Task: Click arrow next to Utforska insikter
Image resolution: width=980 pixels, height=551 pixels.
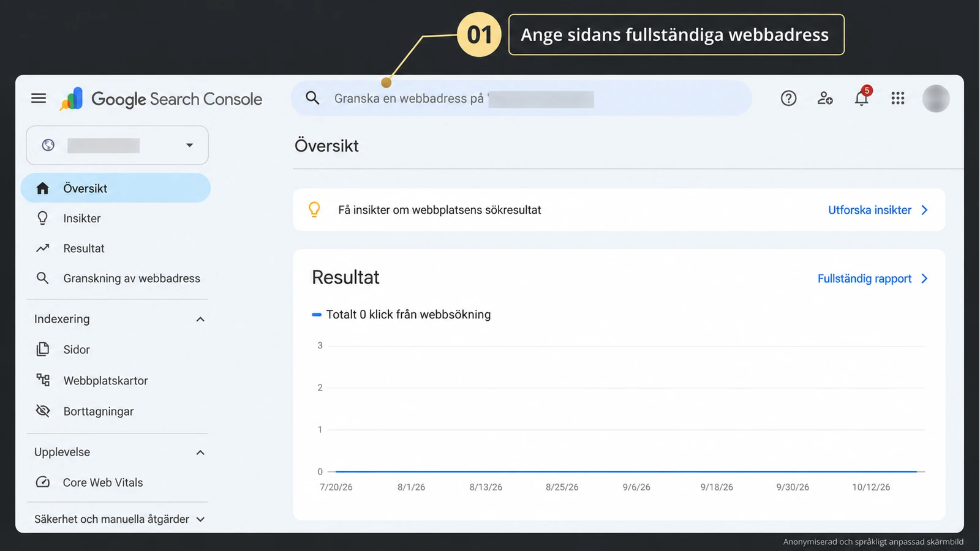Action: click(924, 210)
